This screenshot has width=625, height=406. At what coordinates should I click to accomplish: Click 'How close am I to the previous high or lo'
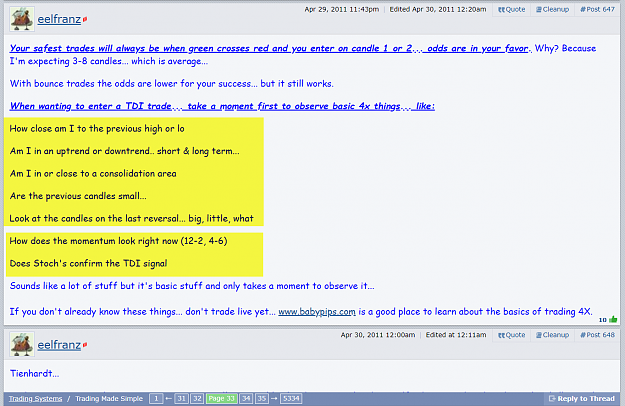pyautogui.click(x=97, y=129)
